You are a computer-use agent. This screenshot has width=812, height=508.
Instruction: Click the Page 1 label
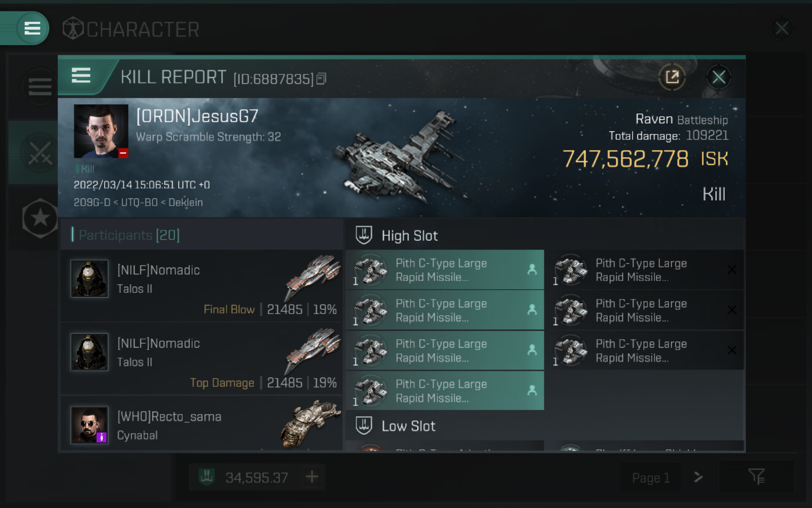point(650,478)
